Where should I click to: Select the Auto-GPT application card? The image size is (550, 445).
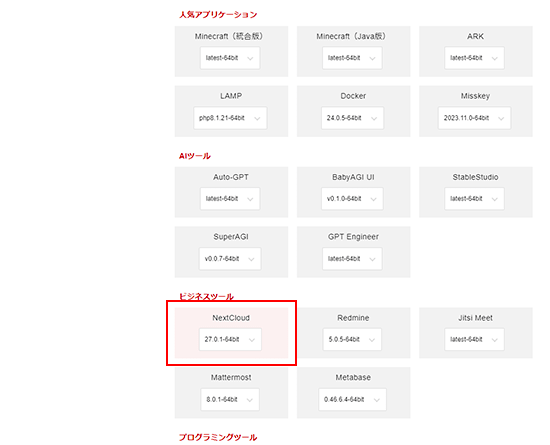tap(232, 192)
